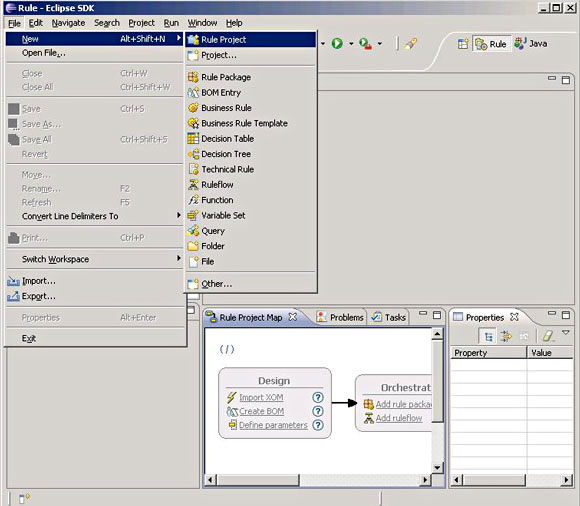Click the External Tools run icon in toolbar
Image resolution: width=580 pixels, height=506 pixels.
click(x=365, y=44)
